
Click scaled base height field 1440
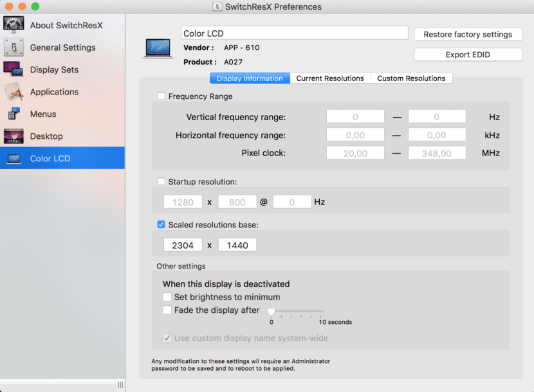point(237,245)
